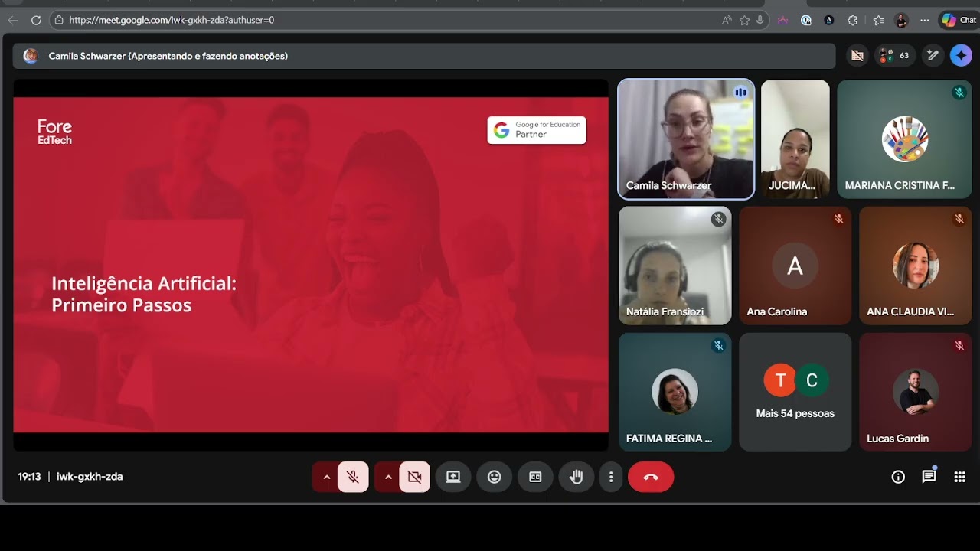Leave the call with red hang-up button

click(x=651, y=477)
